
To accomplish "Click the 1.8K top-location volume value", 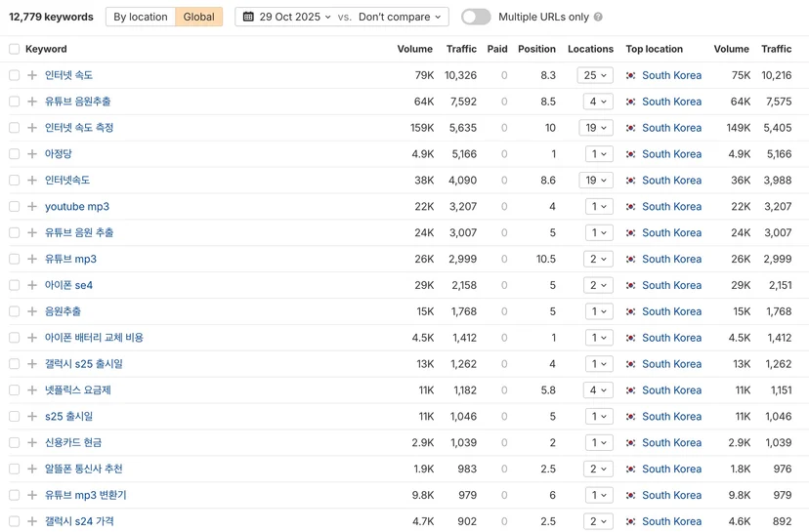I will coord(741,469).
